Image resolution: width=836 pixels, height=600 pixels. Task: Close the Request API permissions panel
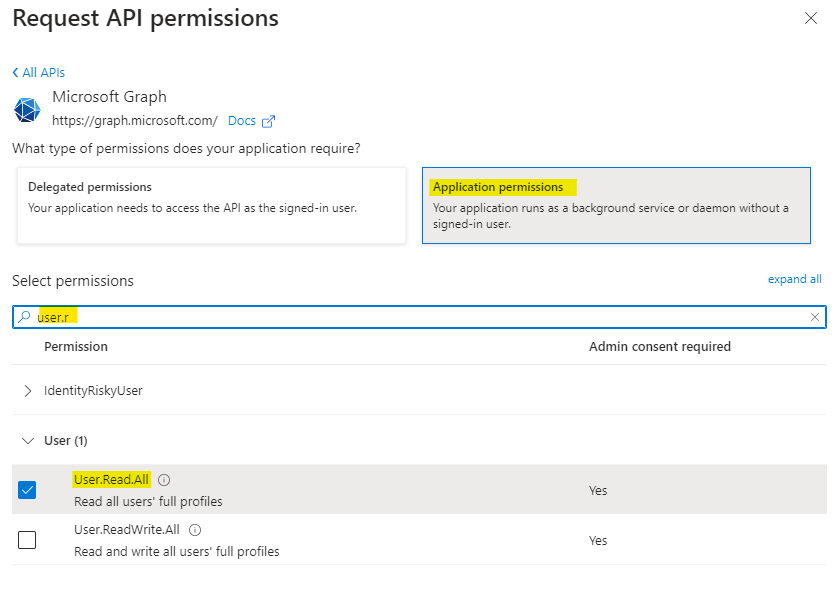click(810, 18)
